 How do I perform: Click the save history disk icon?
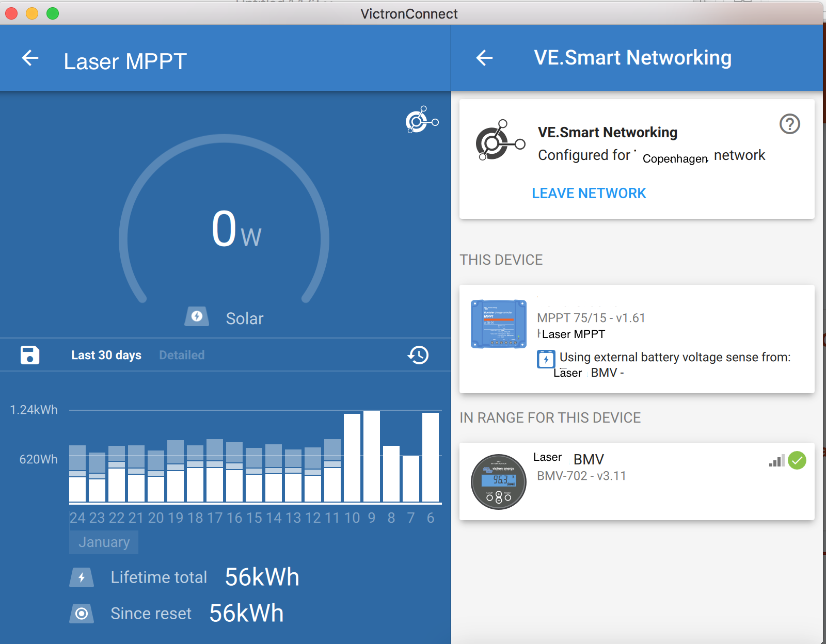(30, 355)
